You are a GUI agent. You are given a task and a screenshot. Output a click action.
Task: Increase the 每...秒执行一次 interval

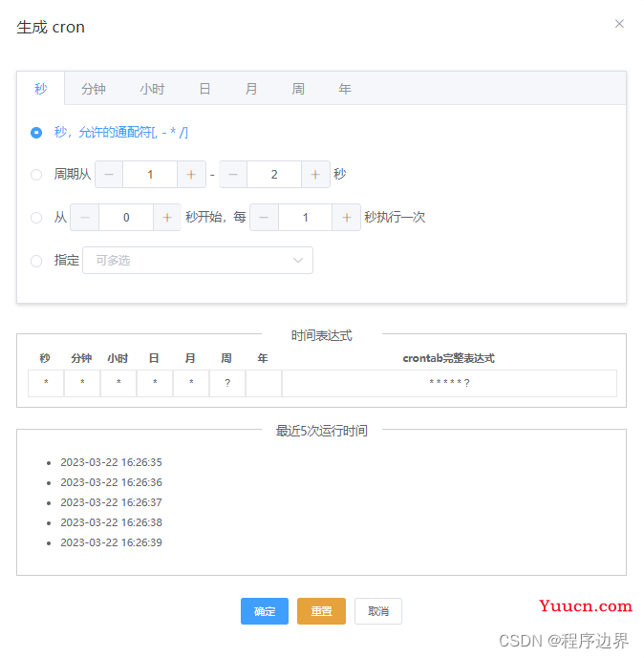(x=346, y=218)
